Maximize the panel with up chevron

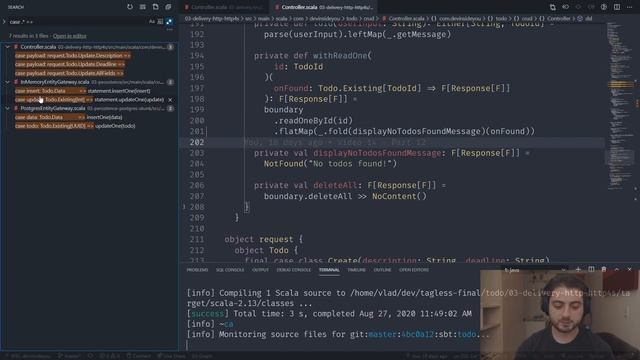[617, 269]
